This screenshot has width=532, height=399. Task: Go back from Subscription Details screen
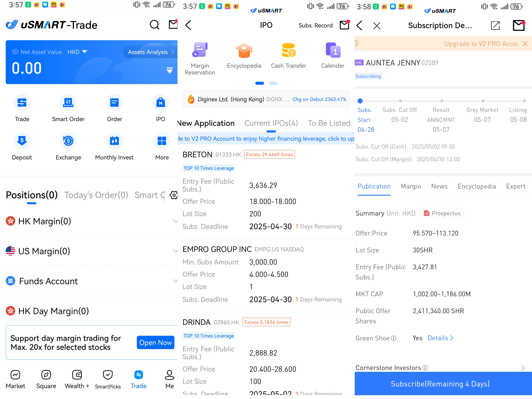coord(359,25)
